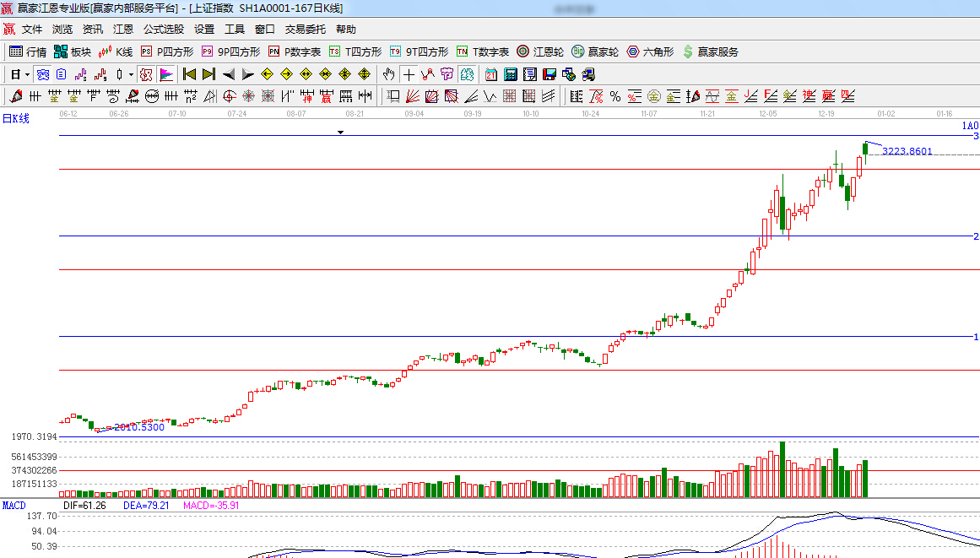Launch the 江恩轮 Gann wheel
980x558 pixels.
coord(540,51)
